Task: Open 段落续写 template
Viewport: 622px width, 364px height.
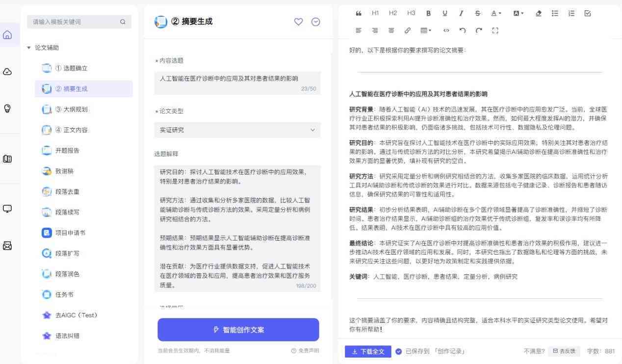Action: click(84, 212)
